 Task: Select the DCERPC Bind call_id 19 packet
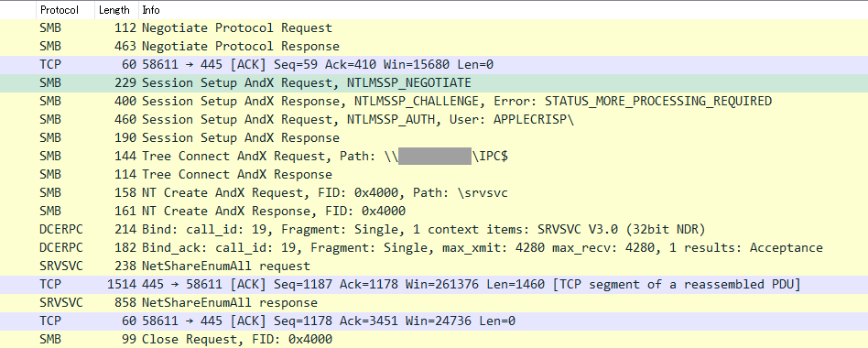point(434,229)
